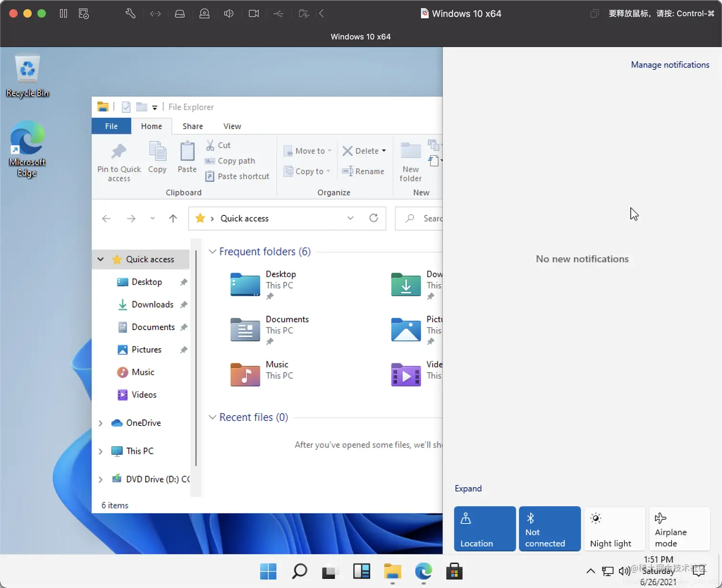Open the VMware snapshot icon
Viewport: 722px width, 588px height.
[84, 13]
